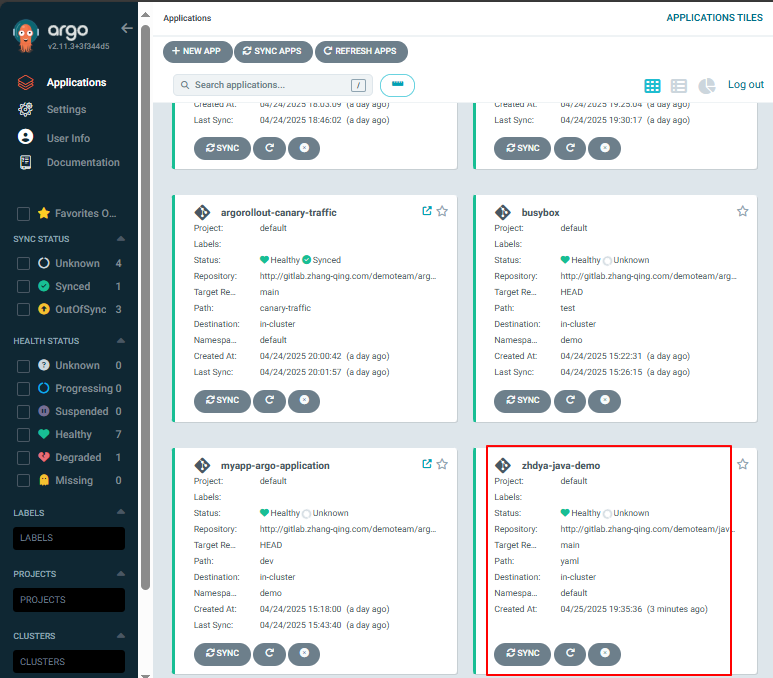
Task: Click the teal ruler status-bar toggle button
Action: coord(397,85)
